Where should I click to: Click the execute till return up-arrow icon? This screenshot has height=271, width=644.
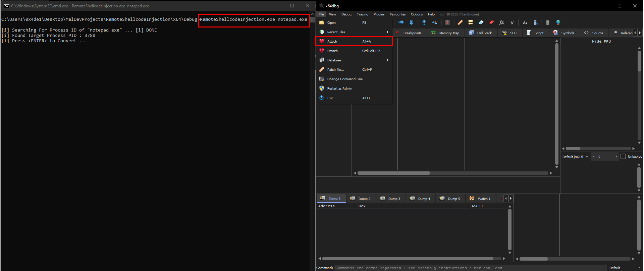[x=424, y=22]
